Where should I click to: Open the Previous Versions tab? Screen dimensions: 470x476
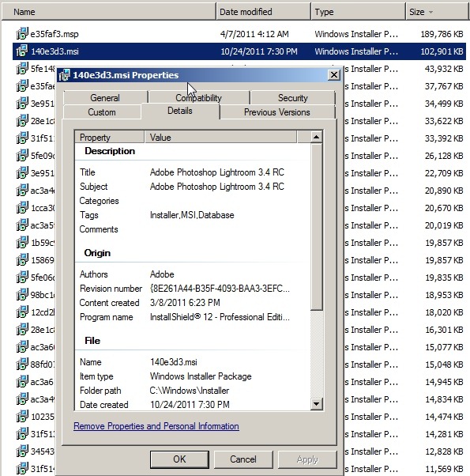277,112
